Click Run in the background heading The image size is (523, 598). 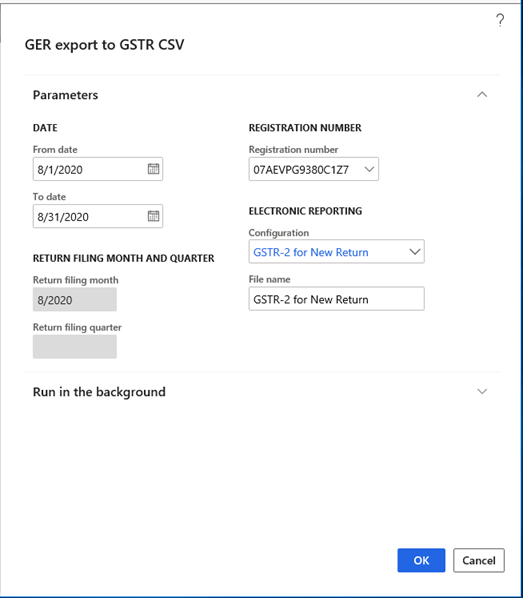(x=99, y=392)
